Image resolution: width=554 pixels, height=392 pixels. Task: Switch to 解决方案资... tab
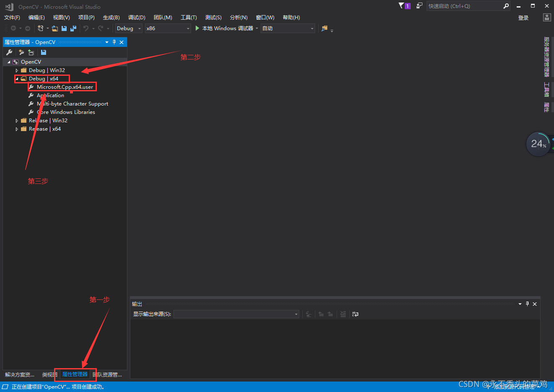20,375
